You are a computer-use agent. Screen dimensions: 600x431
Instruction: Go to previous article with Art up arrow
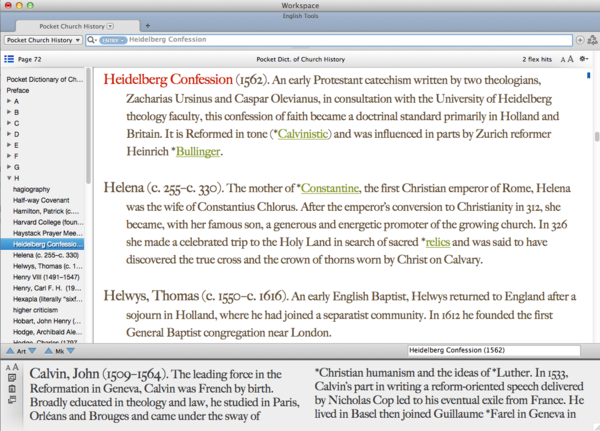coord(10,351)
